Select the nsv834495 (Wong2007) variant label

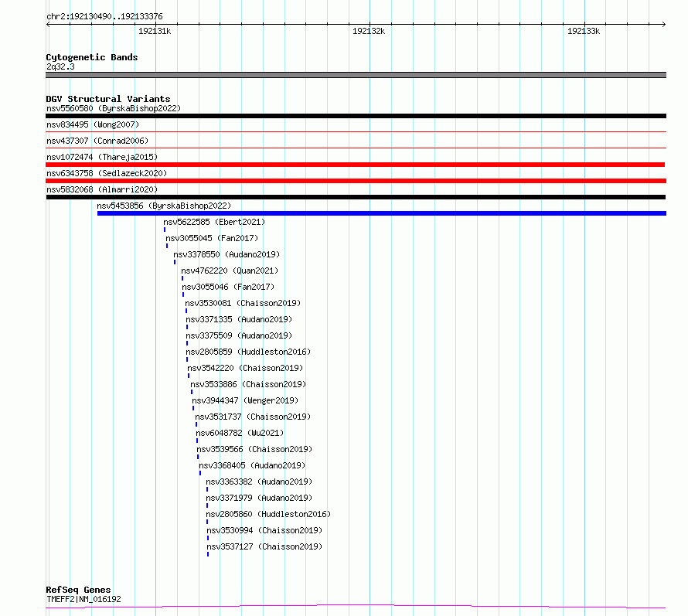(93, 124)
